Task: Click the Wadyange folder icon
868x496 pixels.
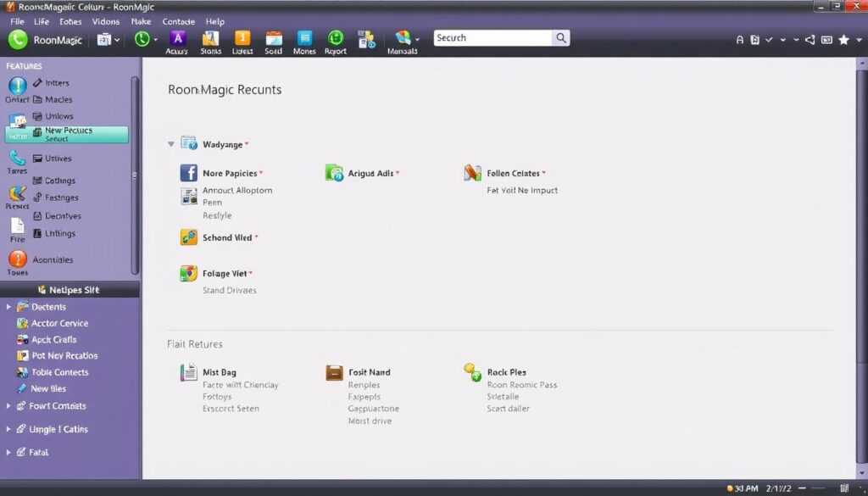Action: click(x=189, y=143)
